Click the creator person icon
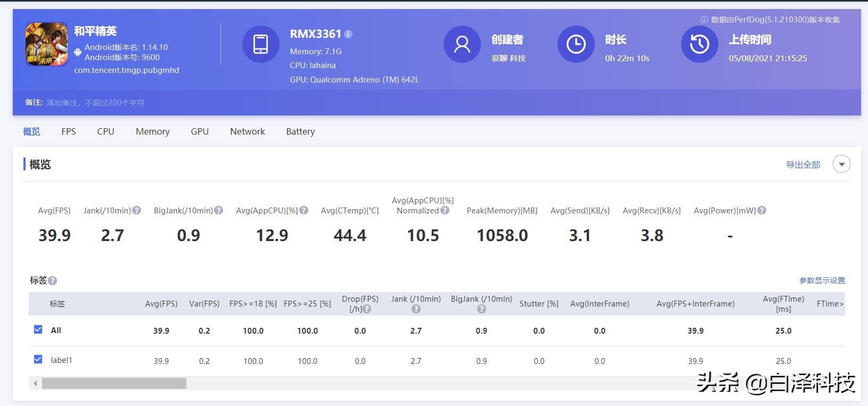The image size is (868, 406). (462, 44)
